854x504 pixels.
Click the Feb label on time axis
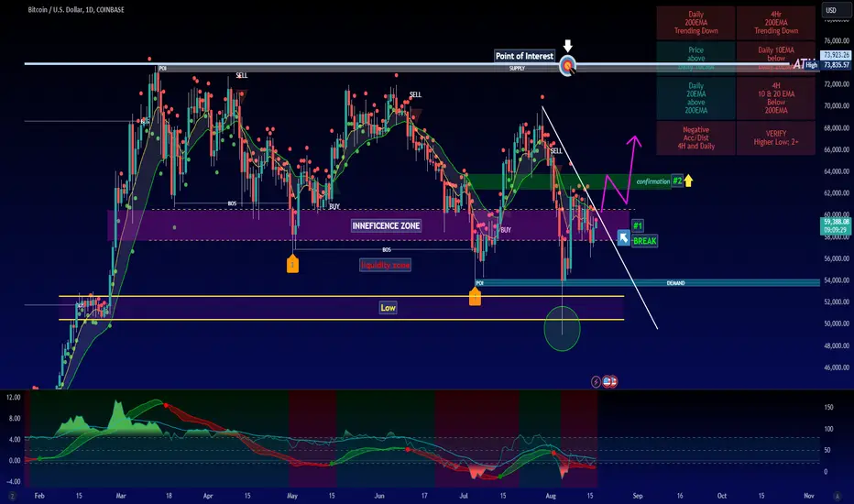coord(39,496)
